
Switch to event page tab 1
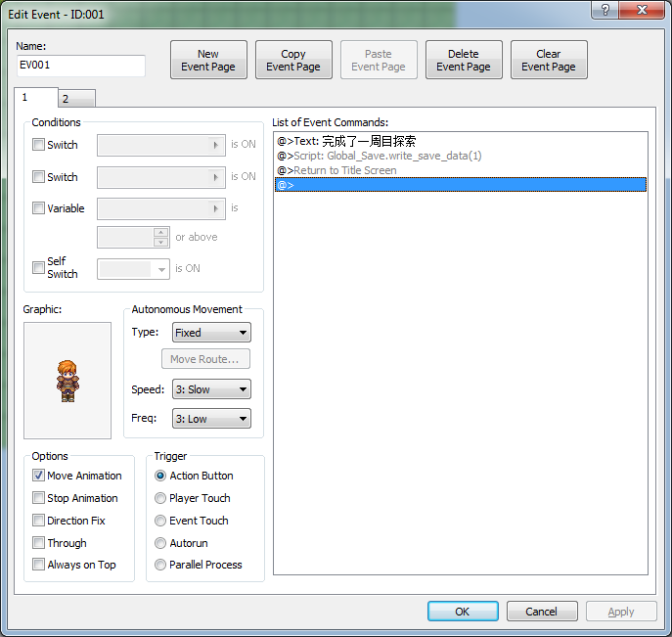[36, 97]
